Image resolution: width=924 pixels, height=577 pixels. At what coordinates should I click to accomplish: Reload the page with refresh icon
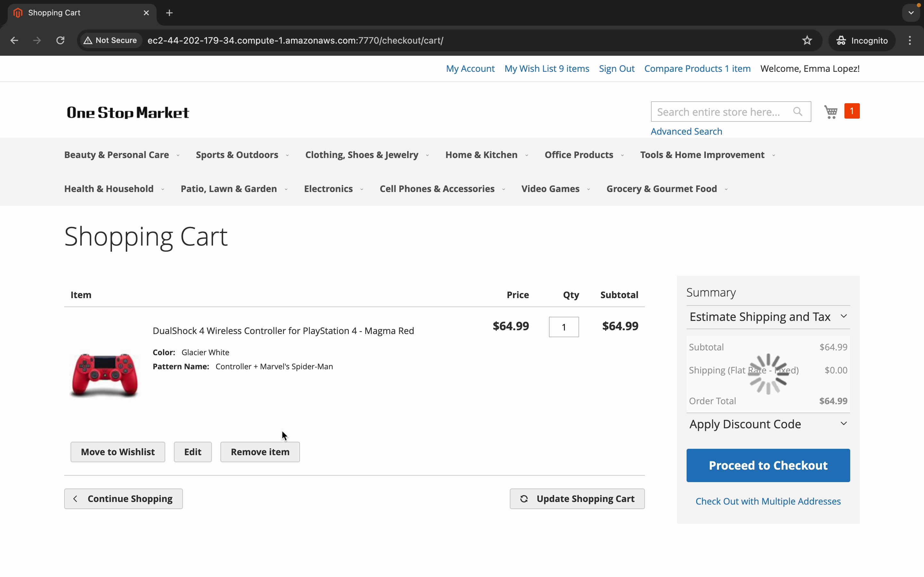[60, 40]
